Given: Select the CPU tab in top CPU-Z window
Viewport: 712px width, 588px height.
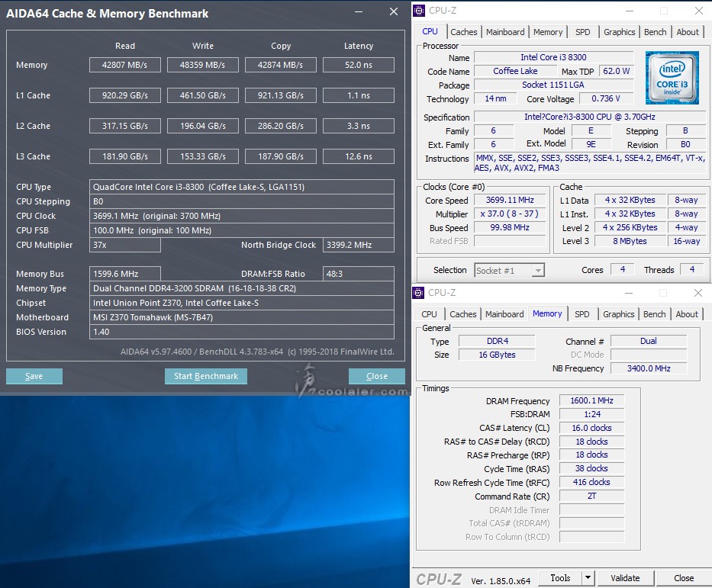Looking at the screenshot, I should tap(430, 31).
